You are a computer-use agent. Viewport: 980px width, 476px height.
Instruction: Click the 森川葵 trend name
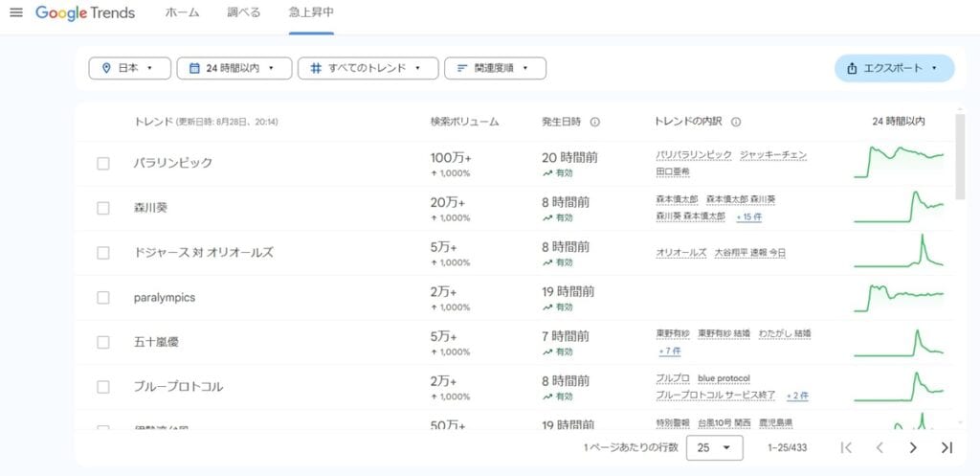click(x=150, y=208)
